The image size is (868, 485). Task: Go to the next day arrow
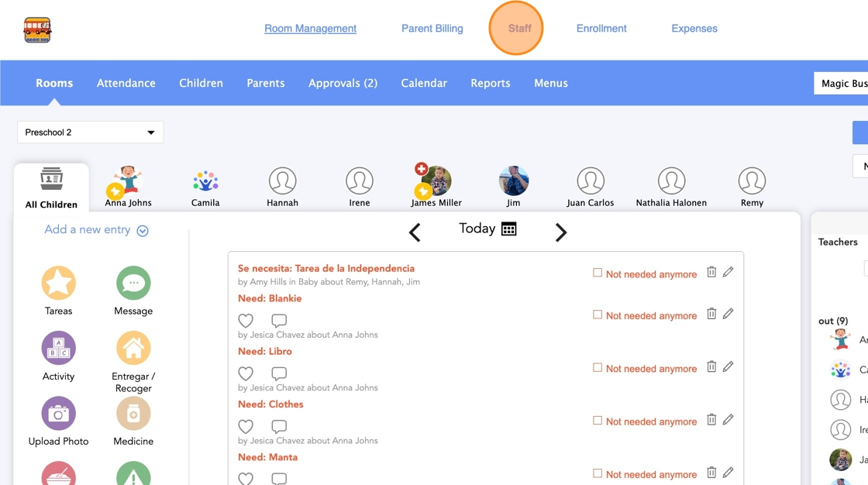click(561, 232)
